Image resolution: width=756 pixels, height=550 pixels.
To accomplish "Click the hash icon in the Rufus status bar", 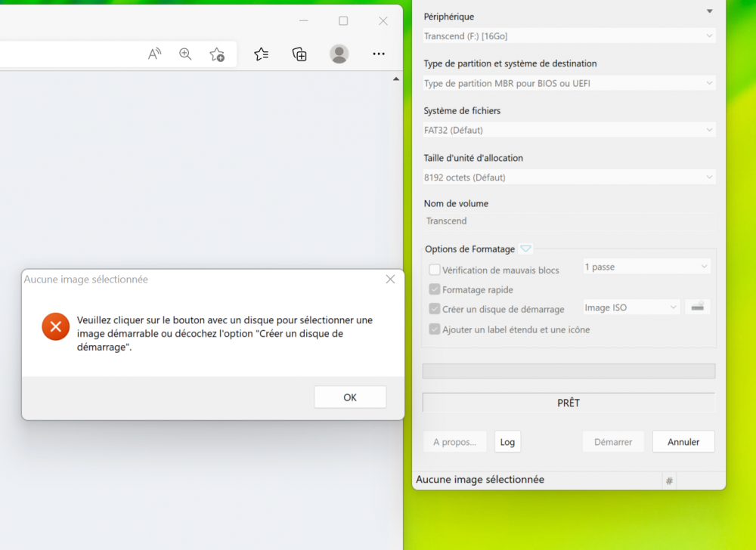I will pos(669,480).
